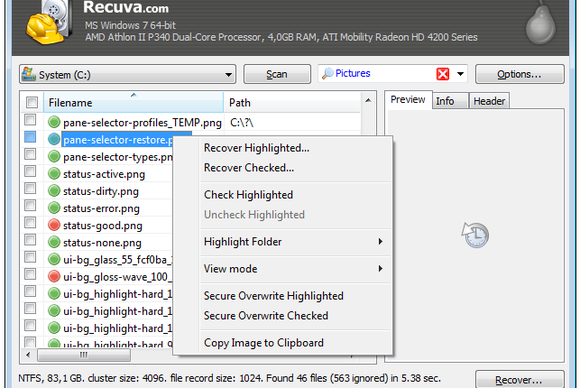This screenshot has height=388, width=580.
Task: Click green status dot for status-none.png
Action: coord(54,242)
